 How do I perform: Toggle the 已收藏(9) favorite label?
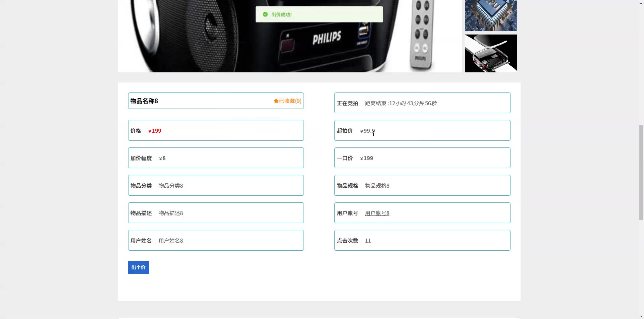(290, 101)
